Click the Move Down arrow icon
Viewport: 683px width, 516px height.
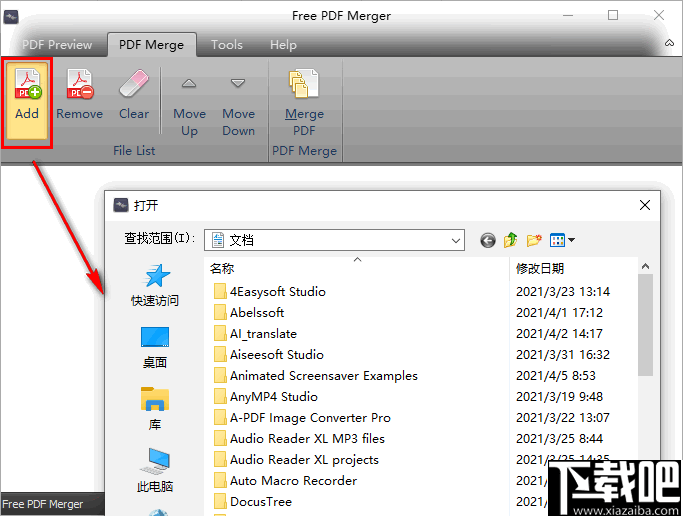tap(238, 83)
